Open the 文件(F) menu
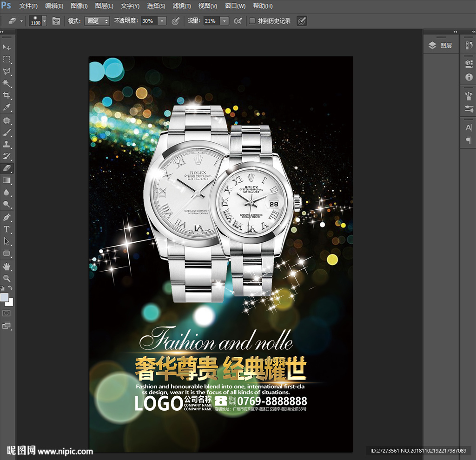Image resolution: width=476 pixels, height=460 pixels. [28, 6]
